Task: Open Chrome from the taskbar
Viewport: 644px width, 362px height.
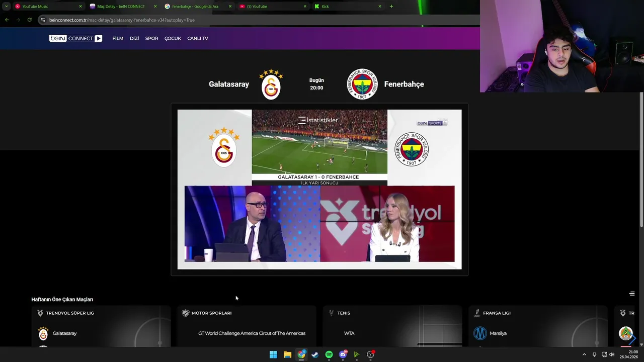Action: [x=301, y=354]
